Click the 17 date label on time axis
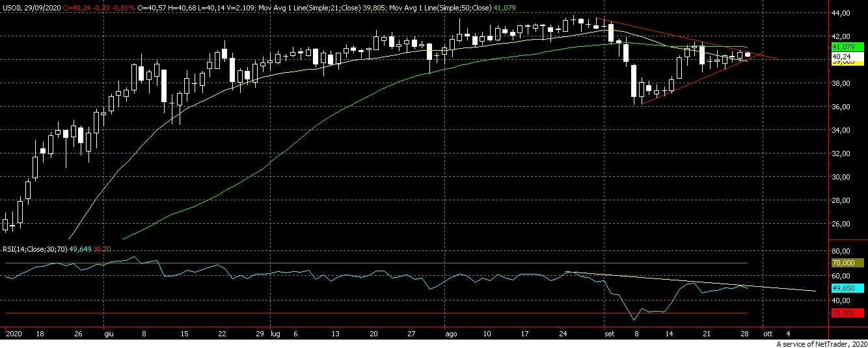 click(x=526, y=332)
